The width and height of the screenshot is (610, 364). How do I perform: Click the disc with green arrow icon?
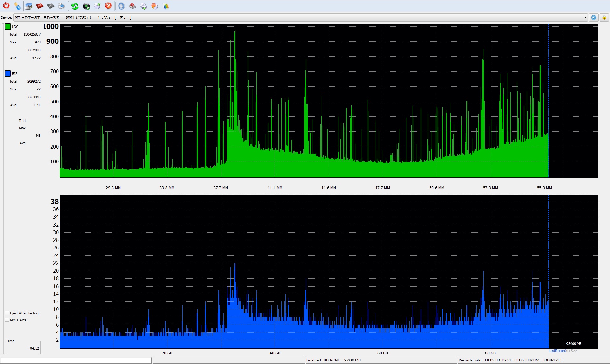(x=97, y=6)
